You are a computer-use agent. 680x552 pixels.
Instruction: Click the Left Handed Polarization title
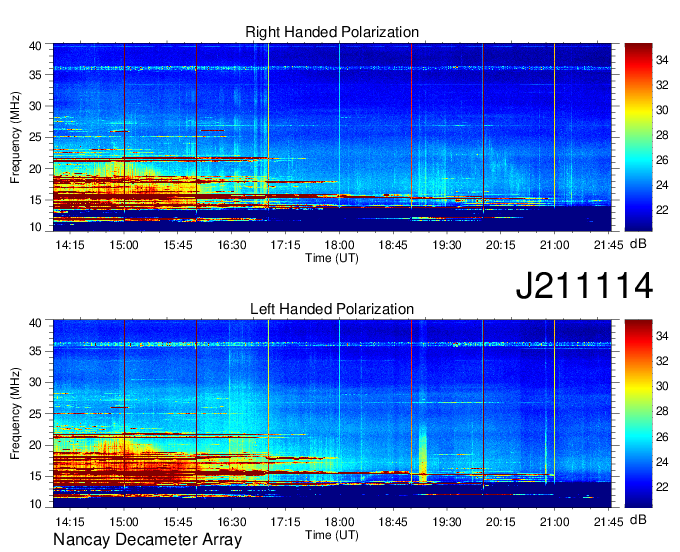[x=332, y=309]
